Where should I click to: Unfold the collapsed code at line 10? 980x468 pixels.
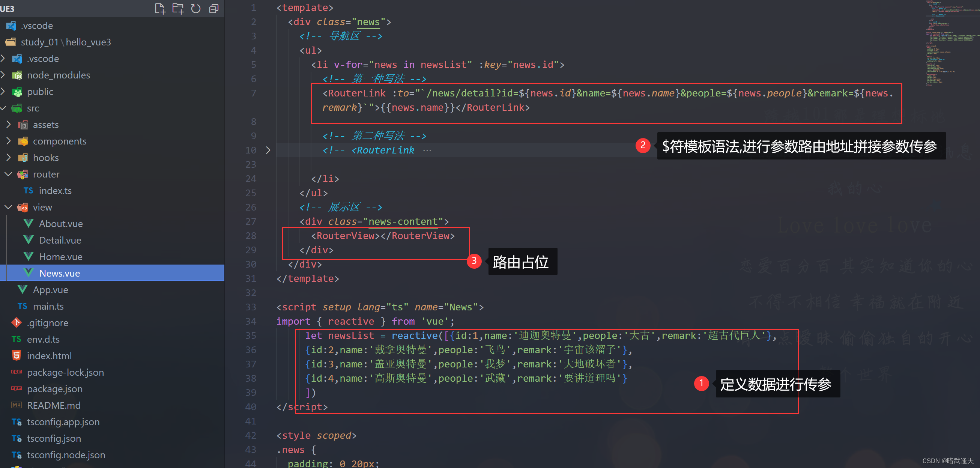tap(268, 150)
